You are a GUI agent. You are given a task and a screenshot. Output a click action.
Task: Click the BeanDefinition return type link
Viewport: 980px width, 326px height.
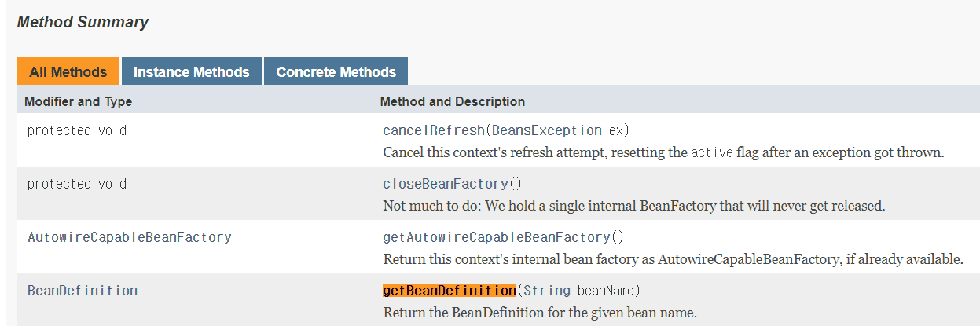point(83,291)
